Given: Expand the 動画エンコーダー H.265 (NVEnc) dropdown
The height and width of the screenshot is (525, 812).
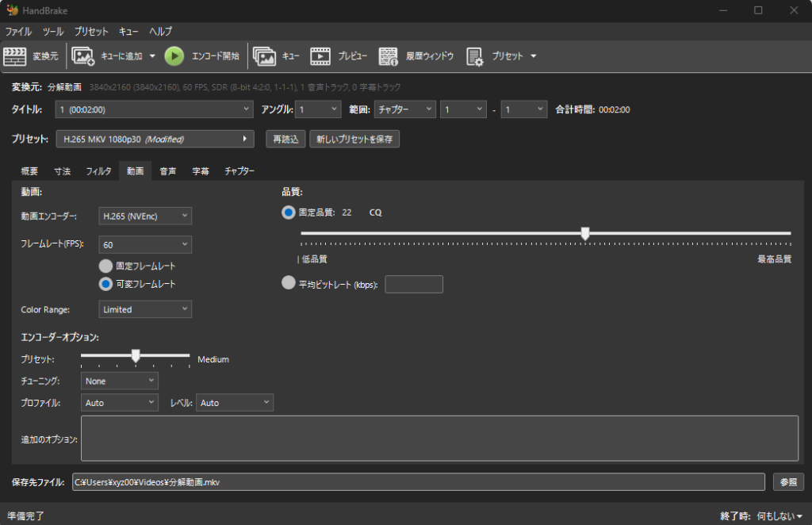Looking at the screenshot, I should coord(145,216).
